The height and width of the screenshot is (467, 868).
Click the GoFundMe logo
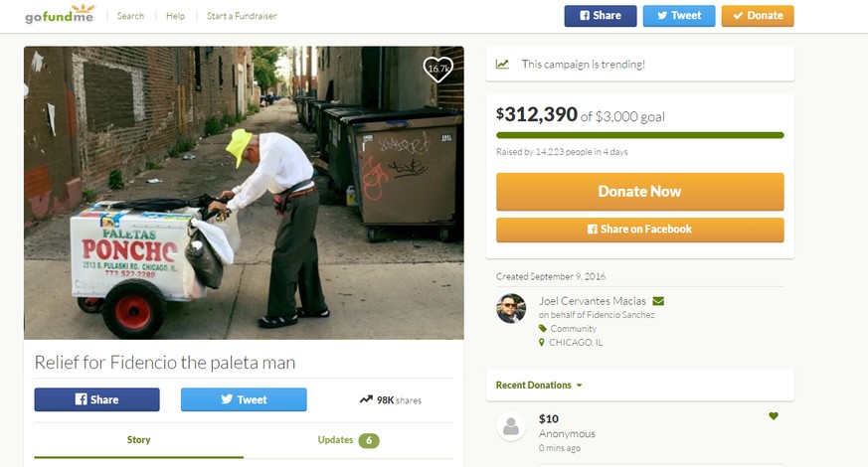pyautogui.click(x=60, y=14)
